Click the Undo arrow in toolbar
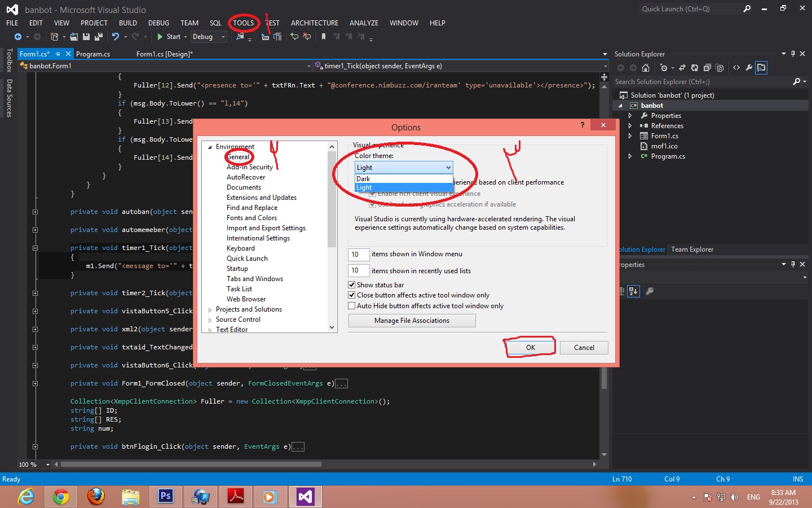The height and width of the screenshot is (508, 812). click(116, 37)
